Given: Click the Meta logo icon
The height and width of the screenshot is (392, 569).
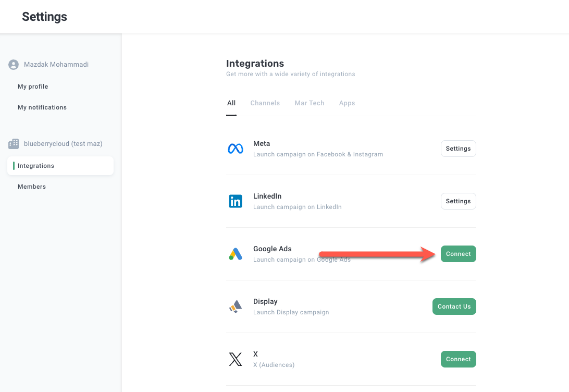Looking at the screenshot, I should click(x=236, y=149).
